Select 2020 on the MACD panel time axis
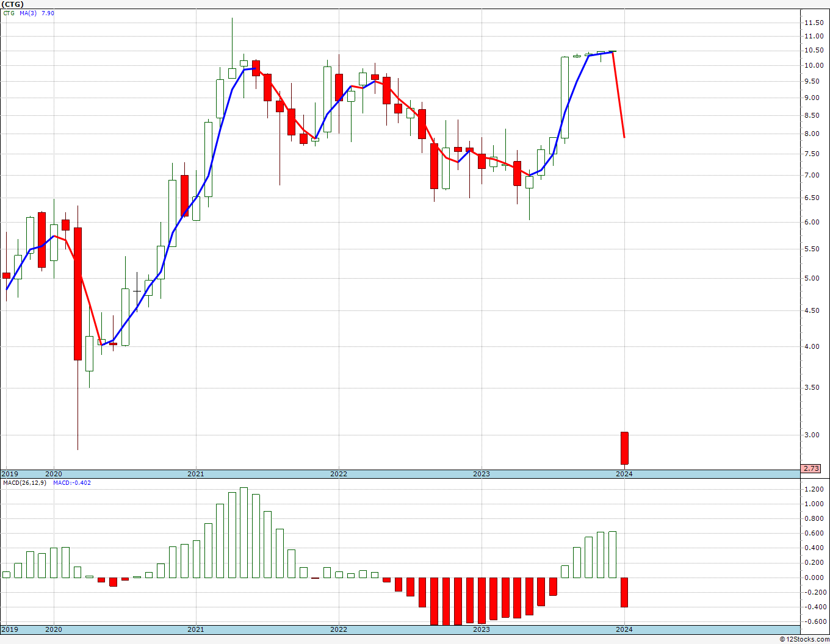This screenshot has width=830, height=644. (x=54, y=629)
